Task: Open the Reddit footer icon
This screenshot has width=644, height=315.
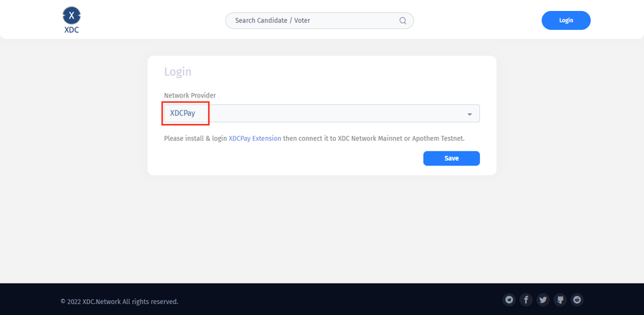Action: click(x=577, y=300)
